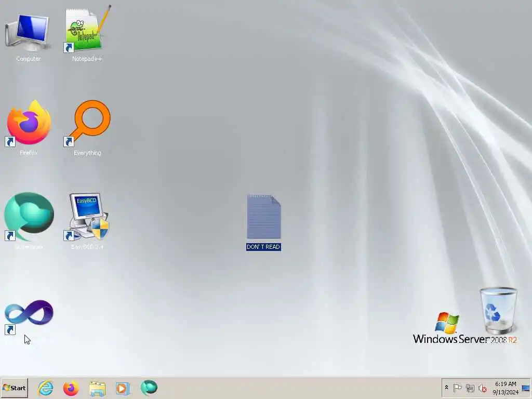Select the Visual Studio infinity desktop shortcut
The height and width of the screenshot is (399, 532).
[x=29, y=316]
